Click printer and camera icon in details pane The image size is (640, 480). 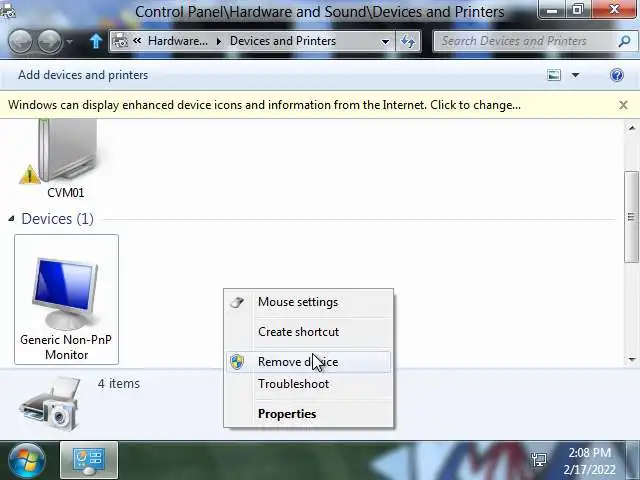coord(51,404)
